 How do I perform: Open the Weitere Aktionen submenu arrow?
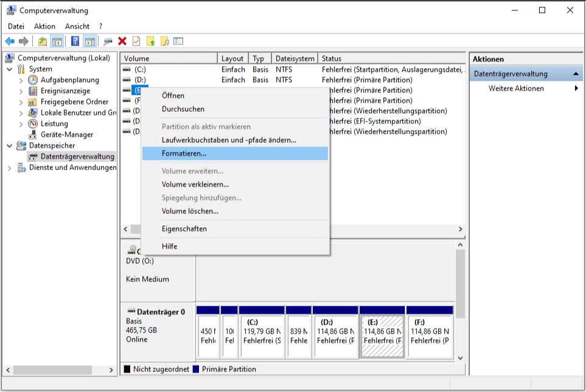pyautogui.click(x=576, y=89)
